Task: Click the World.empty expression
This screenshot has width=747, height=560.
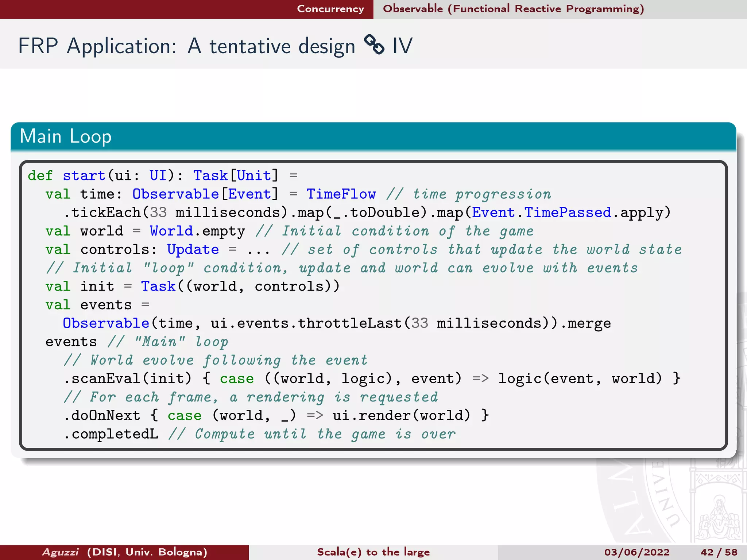Action: click(197, 231)
